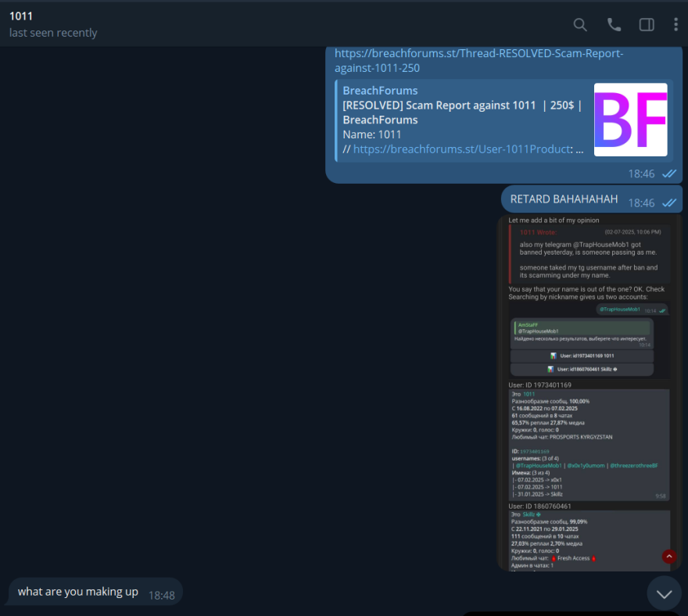Screen dimensions: 688x616
Task: Open search in this chat
Action: [580, 24]
